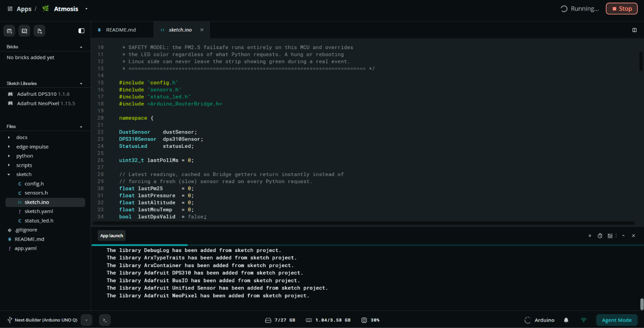The width and height of the screenshot is (644, 328).
Task: Click the storage 7/27 GB indicator
Action: coord(280,320)
